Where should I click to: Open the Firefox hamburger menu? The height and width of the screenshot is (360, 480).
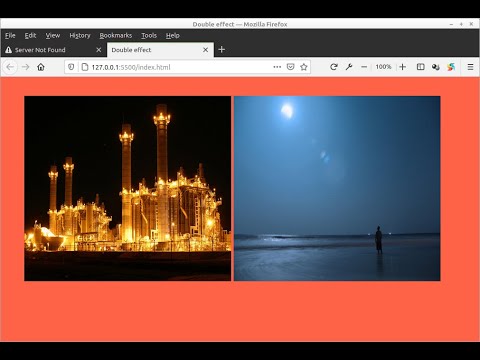point(470,67)
